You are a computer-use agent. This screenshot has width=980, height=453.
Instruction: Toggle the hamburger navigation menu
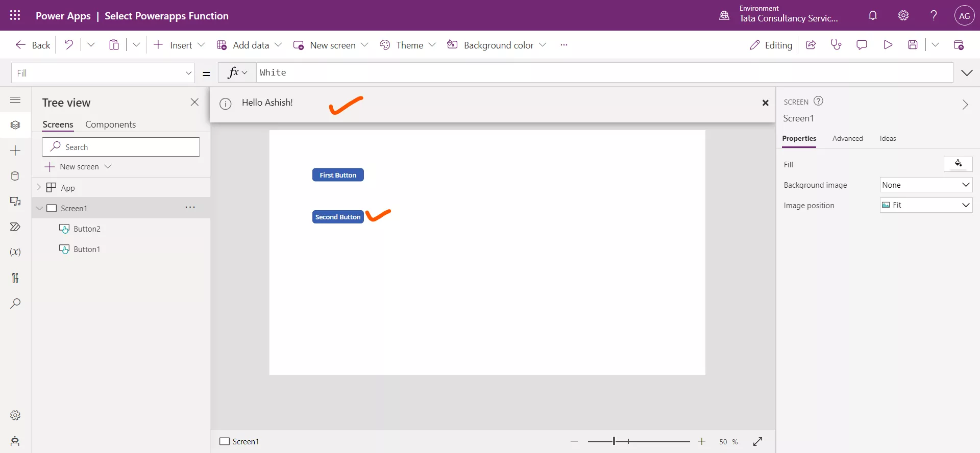[x=15, y=100]
